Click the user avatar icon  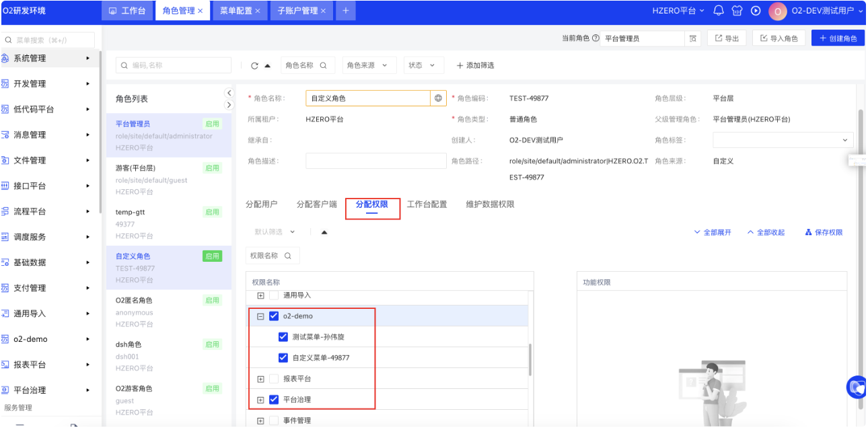[778, 11]
